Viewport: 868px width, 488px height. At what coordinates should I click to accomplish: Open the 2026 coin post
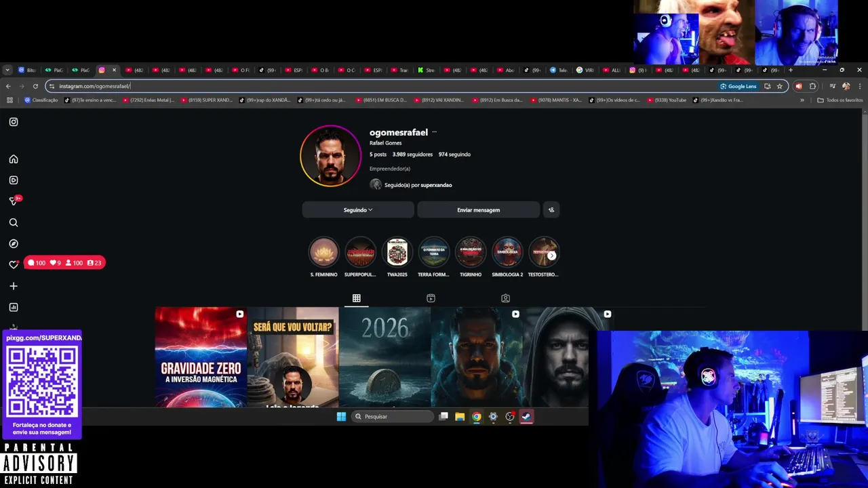pos(384,357)
